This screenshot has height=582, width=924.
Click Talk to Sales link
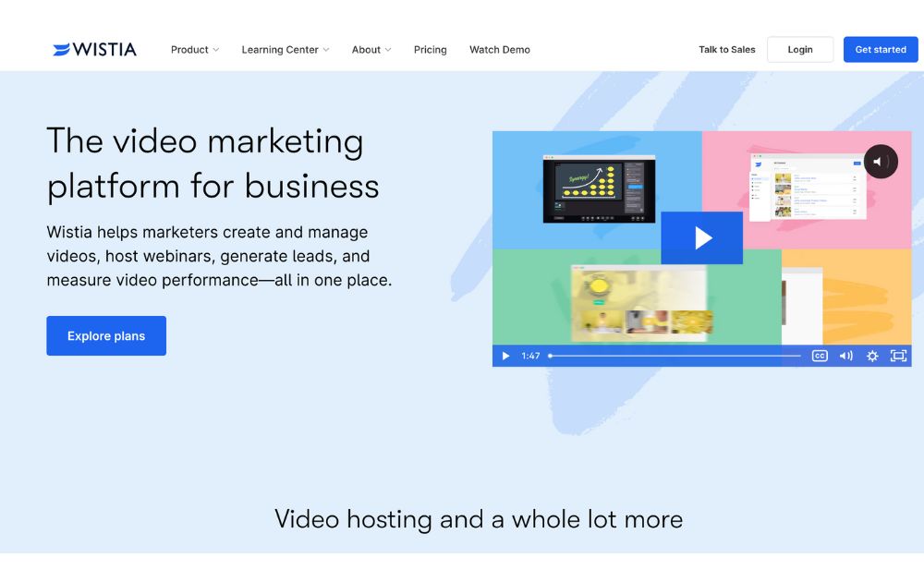(726, 50)
